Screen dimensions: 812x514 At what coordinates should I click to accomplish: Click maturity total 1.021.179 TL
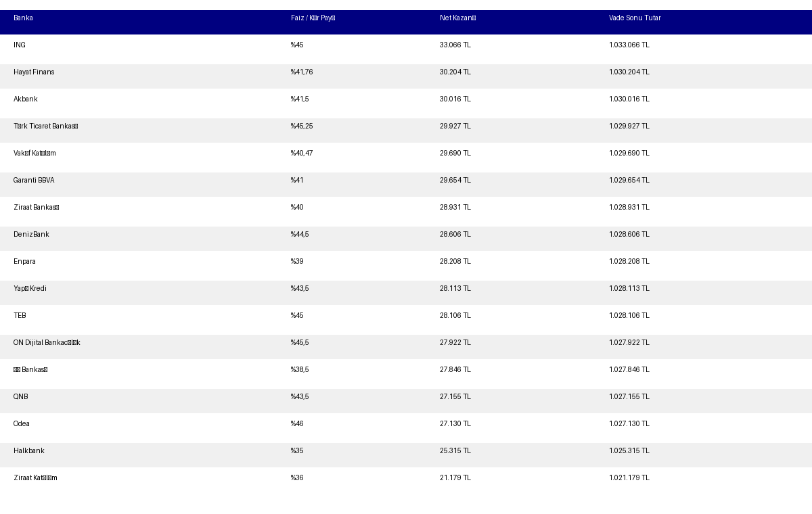(629, 478)
